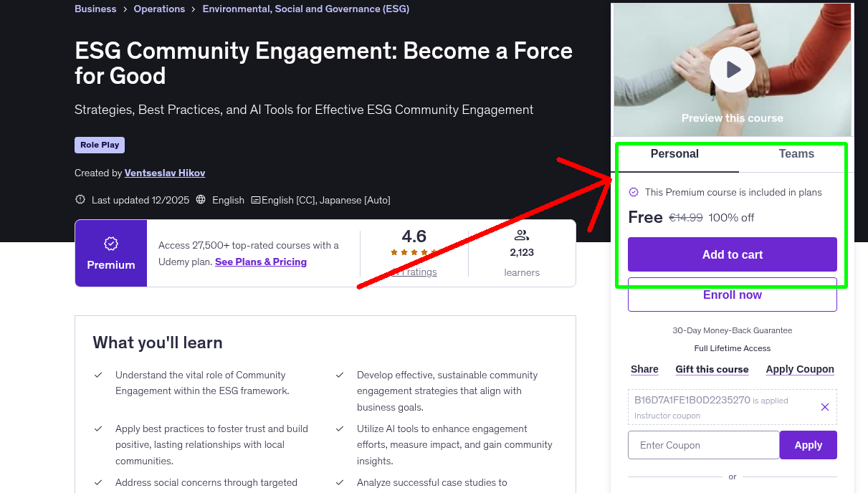
Task: Click the globe icon next to English
Action: [x=200, y=199]
